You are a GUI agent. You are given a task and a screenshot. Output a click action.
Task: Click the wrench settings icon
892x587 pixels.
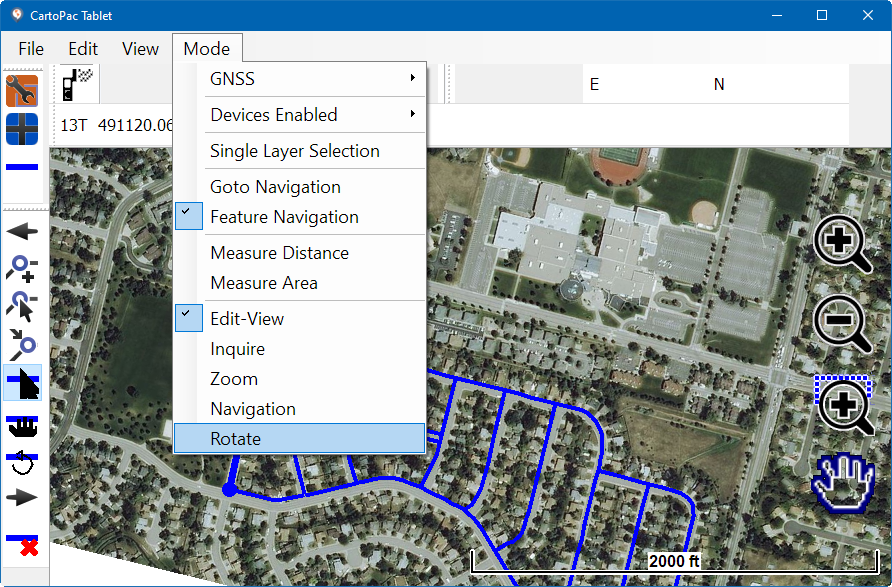tap(22, 91)
